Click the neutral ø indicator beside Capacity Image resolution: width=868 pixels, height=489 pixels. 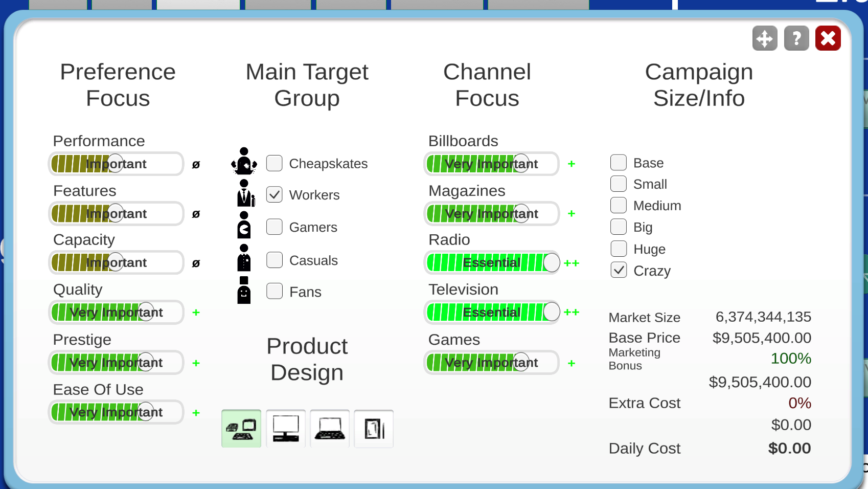click(x=196, y=263)
